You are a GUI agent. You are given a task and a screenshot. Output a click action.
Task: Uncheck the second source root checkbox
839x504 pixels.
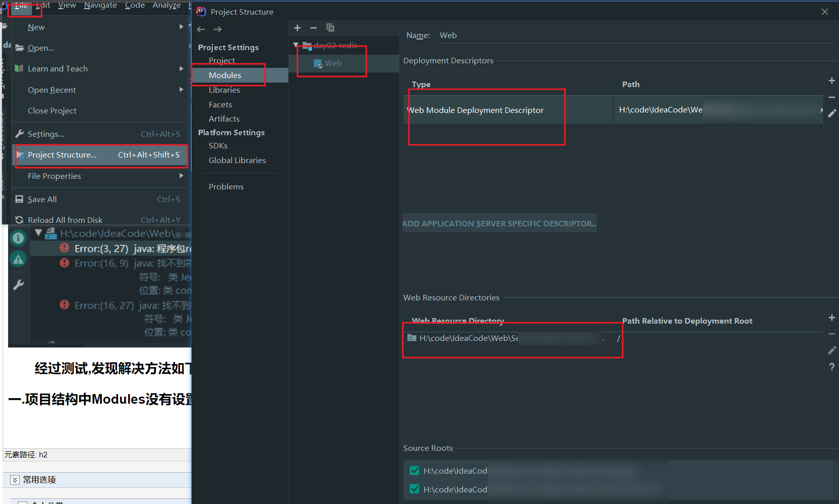tap(414, 489)
